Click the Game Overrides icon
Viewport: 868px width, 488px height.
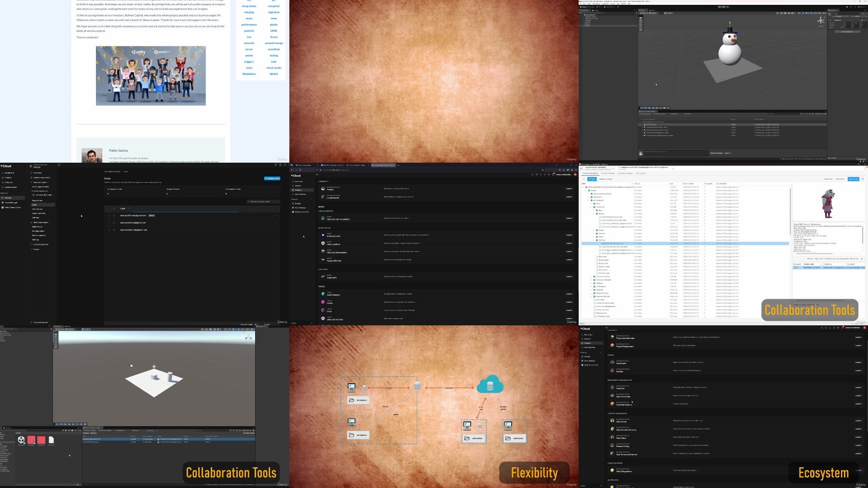(x=612, y=395)
